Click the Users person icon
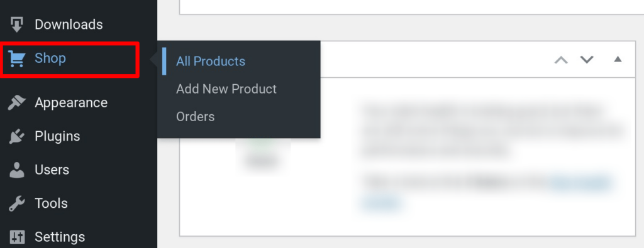 tap(17, 170)
